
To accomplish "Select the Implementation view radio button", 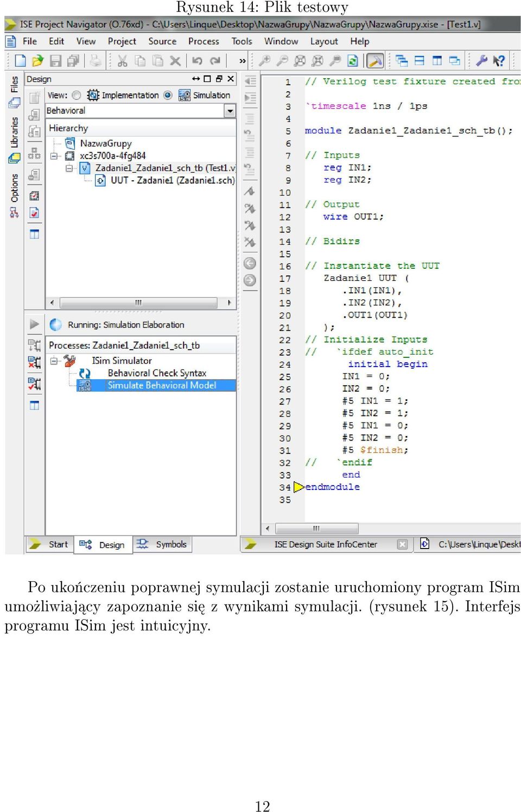I will point(77,95).
